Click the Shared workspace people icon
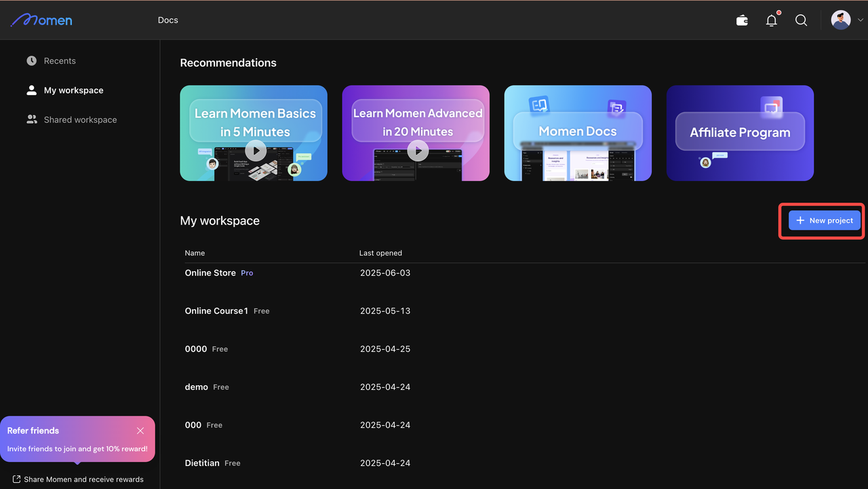Screen dimensions: 868x489 pyautogui.click(x=32, y=119)
